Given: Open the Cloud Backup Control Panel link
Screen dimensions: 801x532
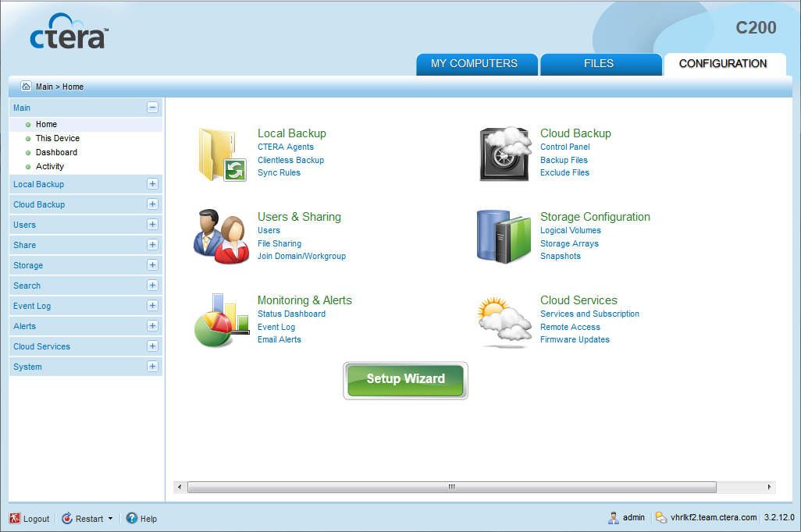Looking at the screenshot, I should pos(565,147).
